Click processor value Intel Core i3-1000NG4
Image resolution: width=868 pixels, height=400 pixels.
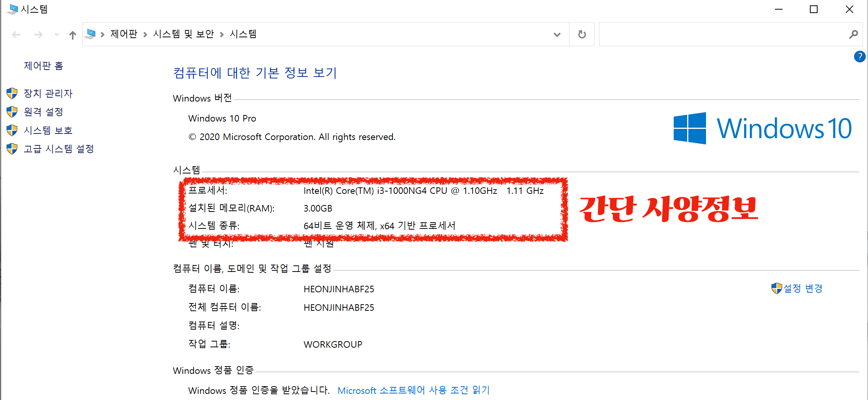point(424,191)
